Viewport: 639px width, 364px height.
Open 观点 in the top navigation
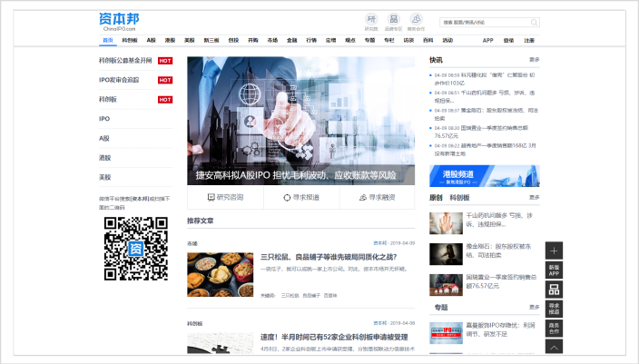(350, 40)
